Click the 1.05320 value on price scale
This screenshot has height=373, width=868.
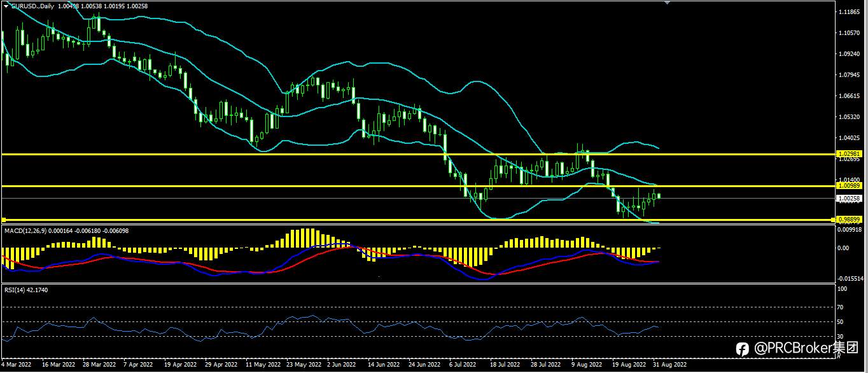click(x=850, y=117)
